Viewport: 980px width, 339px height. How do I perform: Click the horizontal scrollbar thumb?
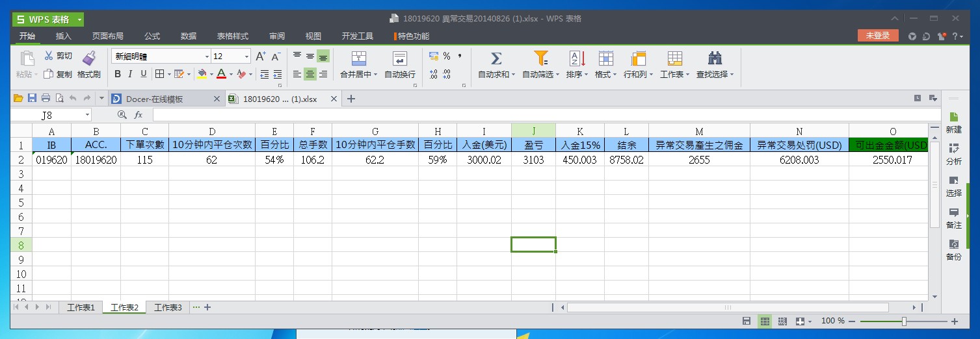[x=728, y=307]
